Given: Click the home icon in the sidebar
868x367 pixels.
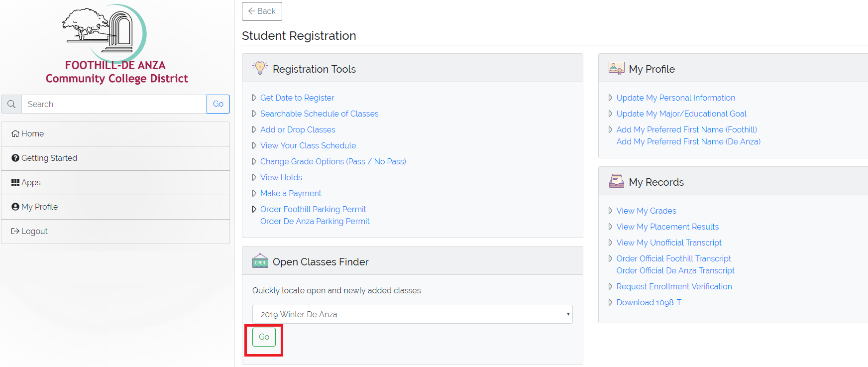Looking at the screenshot, I should [x=15, y=133].
